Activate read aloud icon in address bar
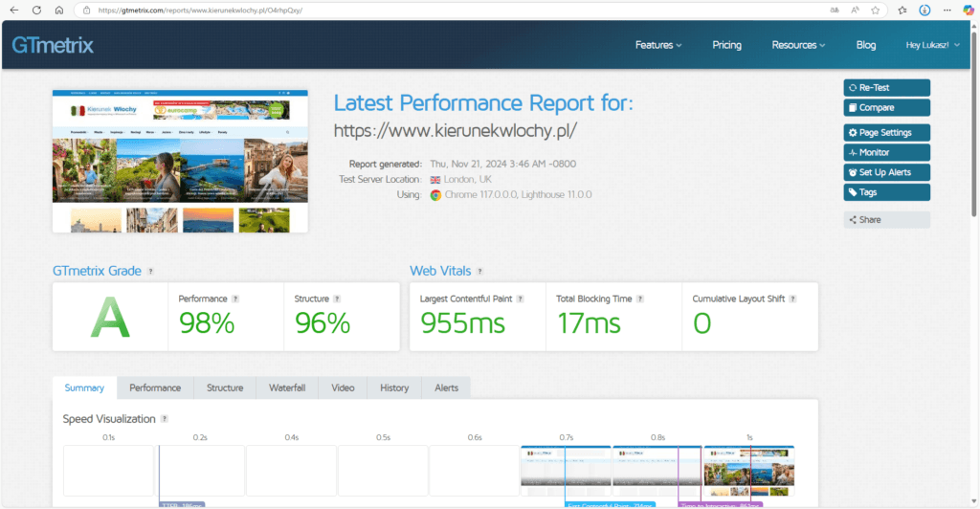Image resolution: width=980 pixels, height=509 pixels. coord(855,10)
